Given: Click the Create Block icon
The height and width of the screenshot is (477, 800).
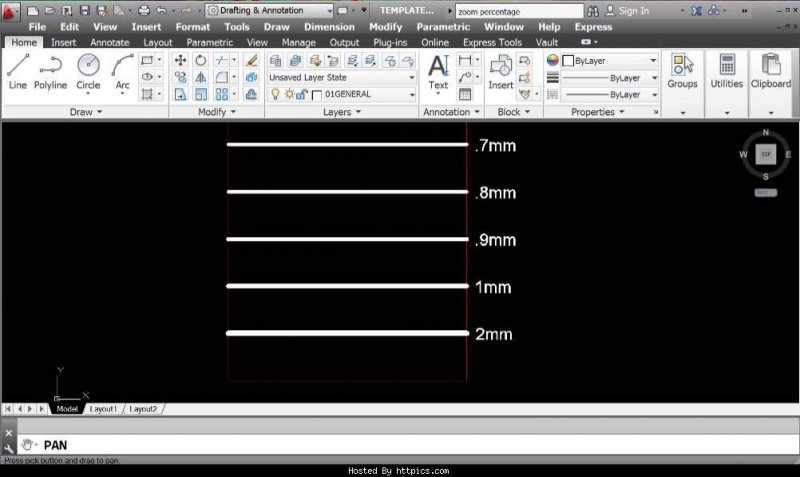Looking at the screenshot, I should pyautogui.click(x=524, y=60).
